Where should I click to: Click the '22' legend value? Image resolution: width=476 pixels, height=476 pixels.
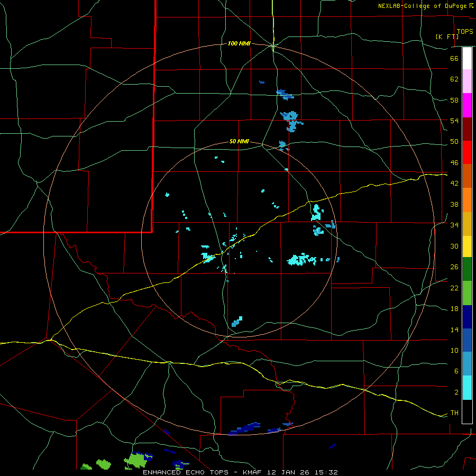coord(454,288)
